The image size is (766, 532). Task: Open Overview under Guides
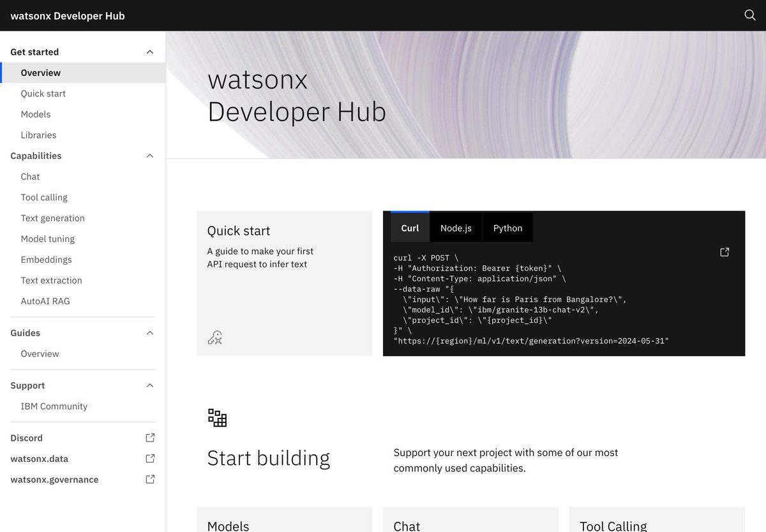[x=83, y=353]
